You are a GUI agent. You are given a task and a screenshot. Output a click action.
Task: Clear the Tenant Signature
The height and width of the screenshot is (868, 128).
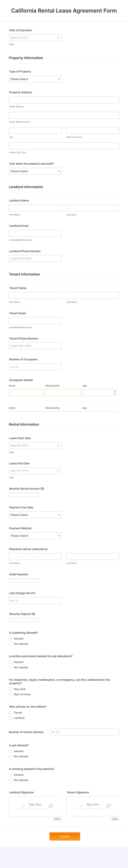coord(115,819)
